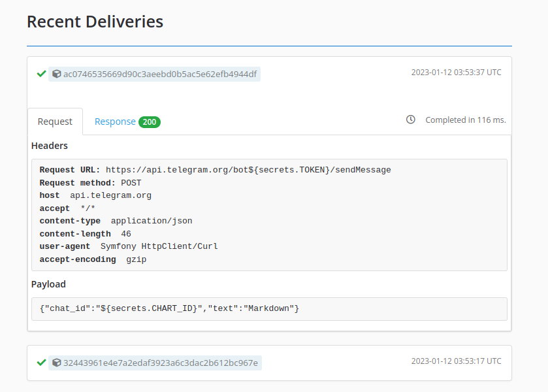The image size is (548, 392).
Task: Click the green checkmark beside delivery ac0746535669
Action: (x=41, y=73)
